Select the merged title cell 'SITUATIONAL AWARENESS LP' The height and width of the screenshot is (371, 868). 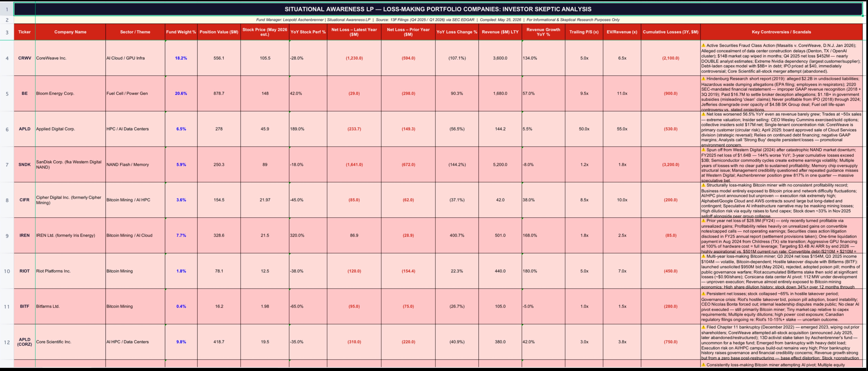pos(438,9)
